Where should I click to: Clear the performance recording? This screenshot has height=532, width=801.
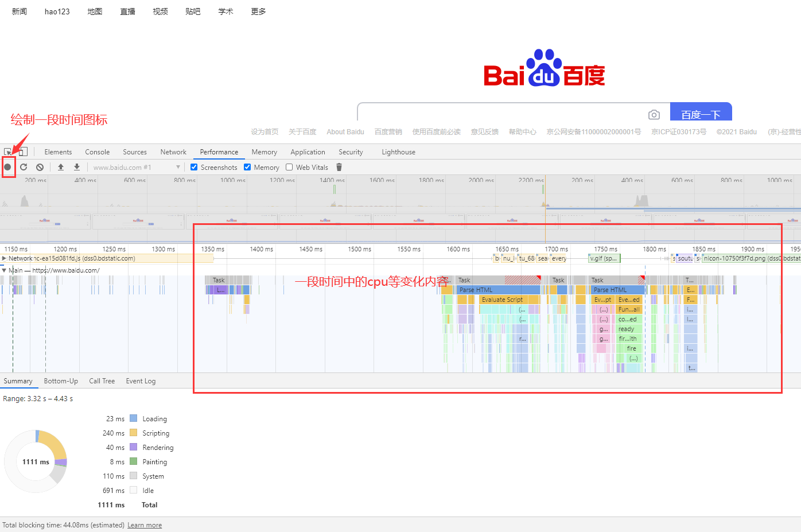coord(40,167)
